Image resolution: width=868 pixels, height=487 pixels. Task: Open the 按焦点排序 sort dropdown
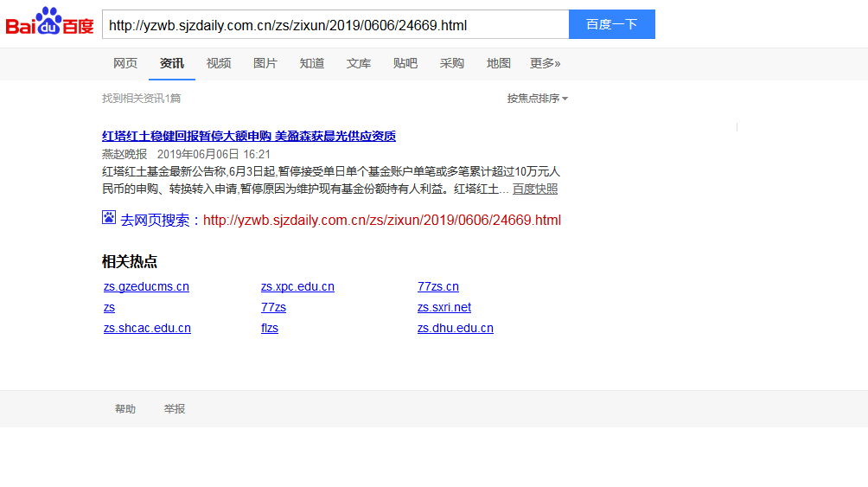click(537, 99)
